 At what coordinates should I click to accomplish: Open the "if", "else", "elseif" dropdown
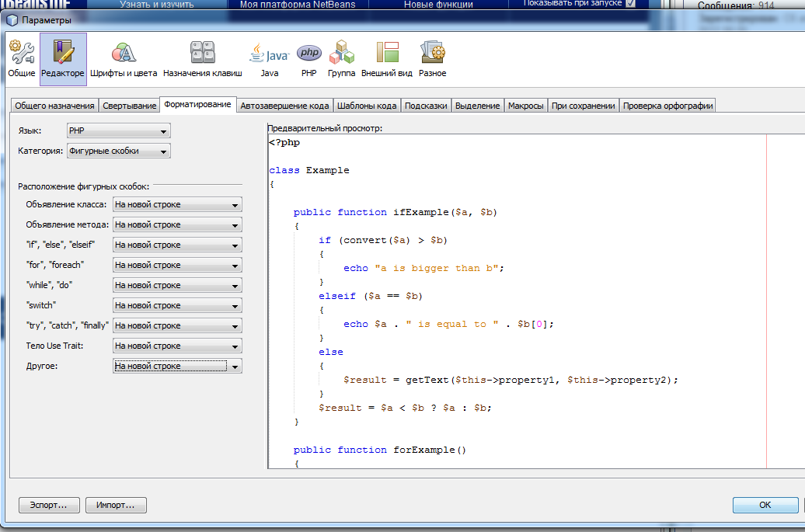[177, 245]
